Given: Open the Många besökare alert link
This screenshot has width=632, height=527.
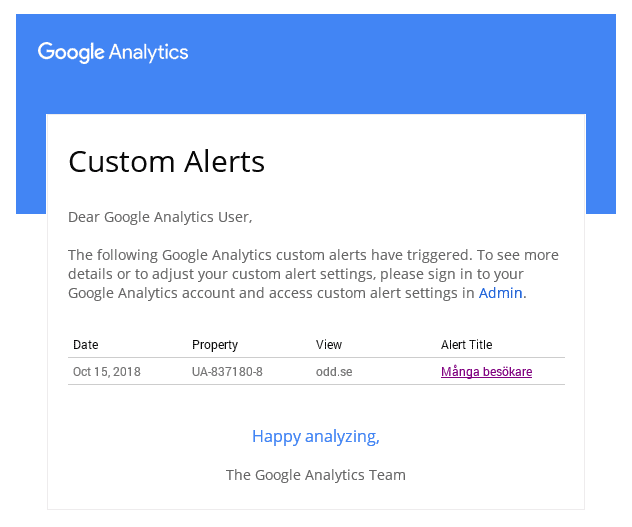Looking at the screenshot, I should point(486,372).
